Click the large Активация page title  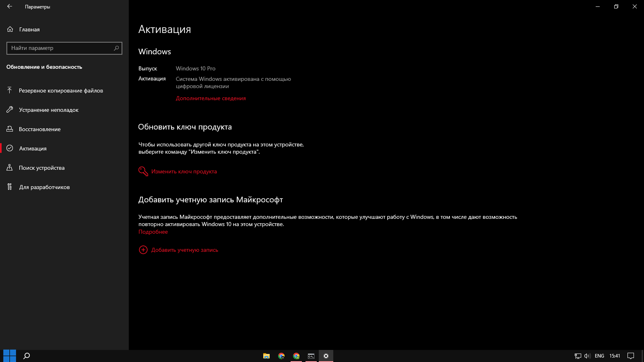point(165,29)
